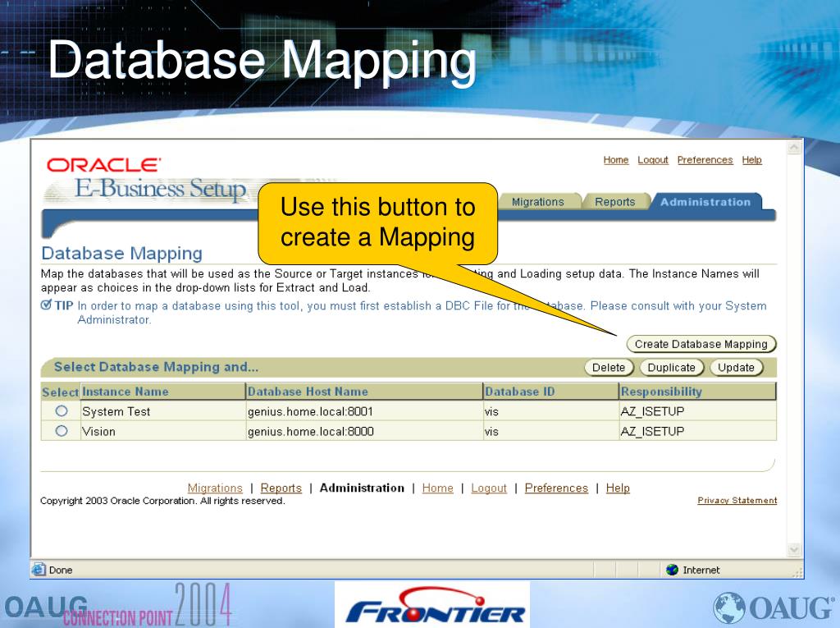This screenshot has height=628, width=840.
Task: Click the Delete button
Action: coord(609,368)
